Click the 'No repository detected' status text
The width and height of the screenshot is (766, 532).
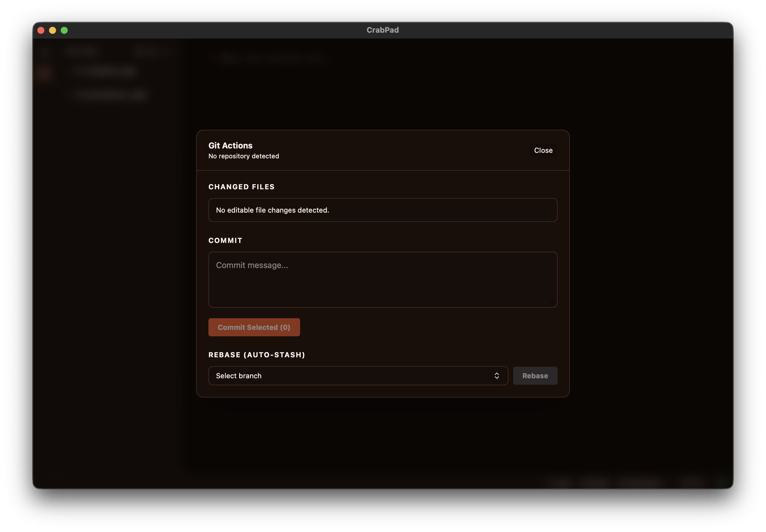coord(243,156)
